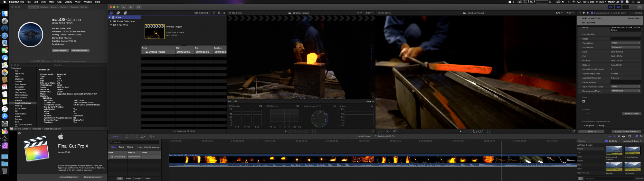This screenshot has width=644, height=181.
Task: Open the Keyword Editor key icon
Action: click(131, 7)
